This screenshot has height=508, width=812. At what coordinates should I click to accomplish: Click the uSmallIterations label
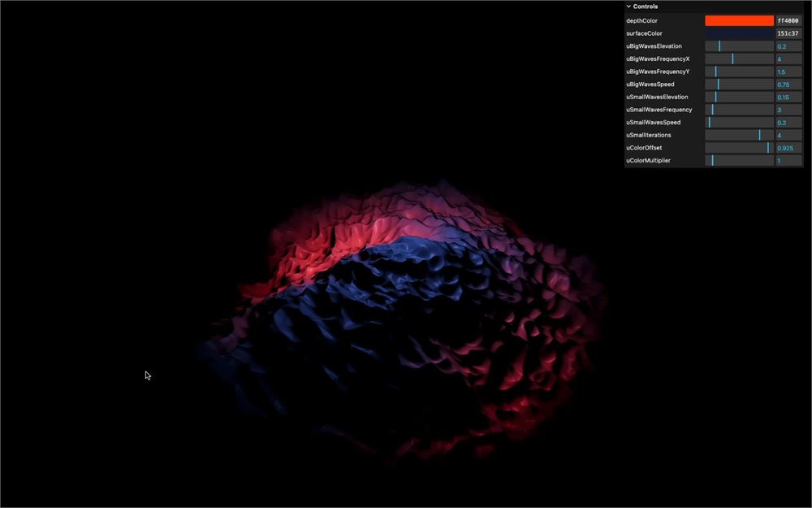(x=648, y=135)
